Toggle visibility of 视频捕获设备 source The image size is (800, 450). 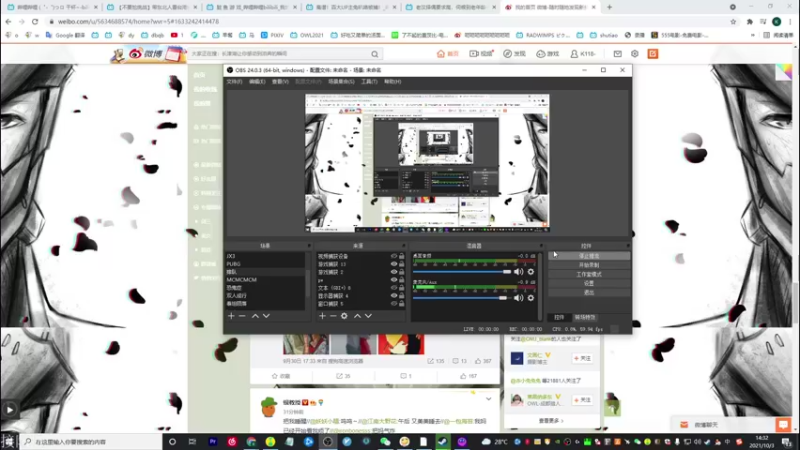393,256
